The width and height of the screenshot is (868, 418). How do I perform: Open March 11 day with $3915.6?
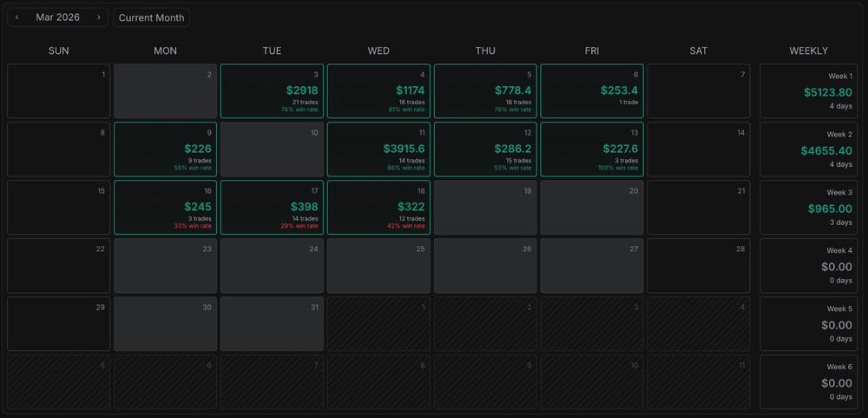point(378,149)
